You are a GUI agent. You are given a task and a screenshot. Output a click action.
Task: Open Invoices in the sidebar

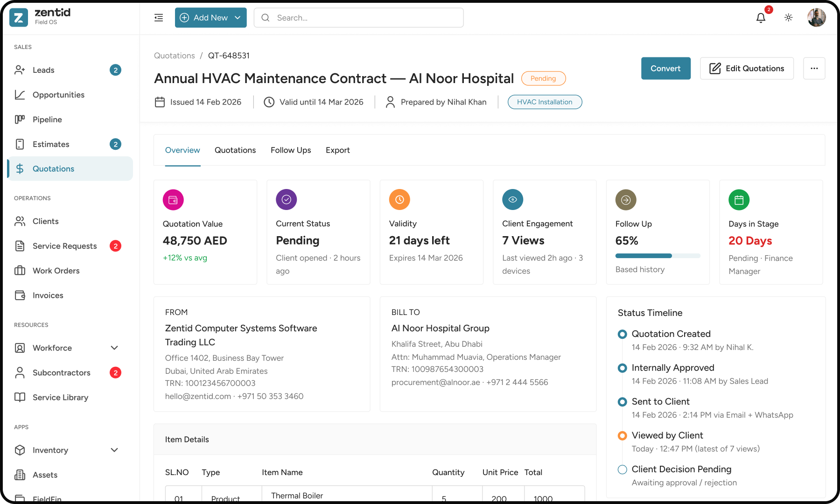click(x=70, y=295)
